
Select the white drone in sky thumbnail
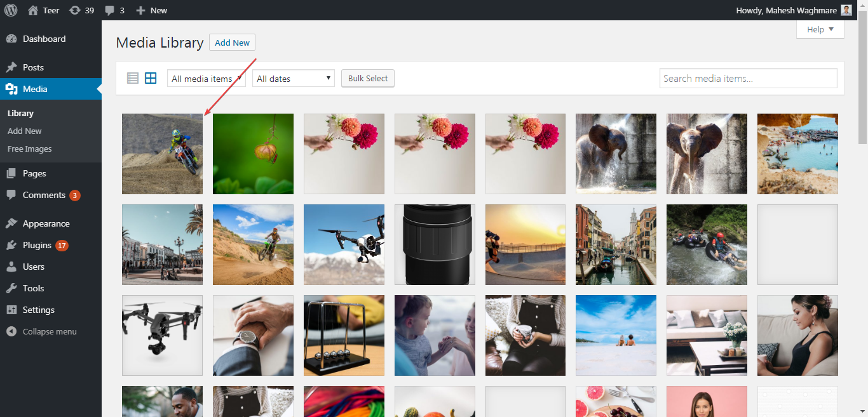coord(344,244)
